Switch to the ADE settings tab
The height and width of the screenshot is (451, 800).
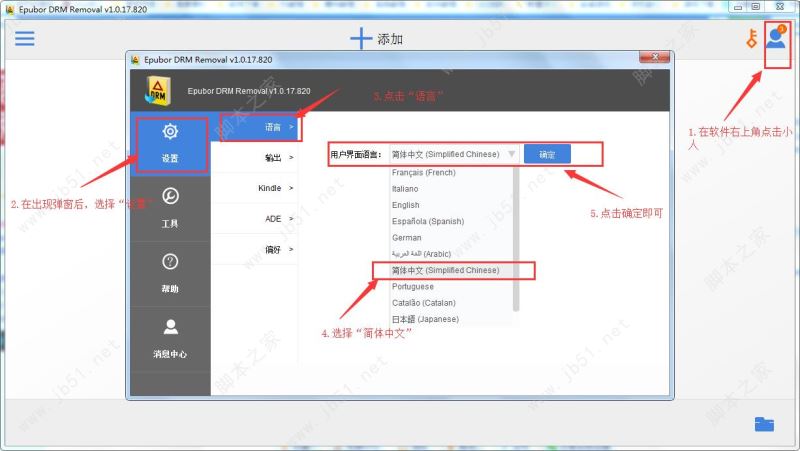pos(255,219)
